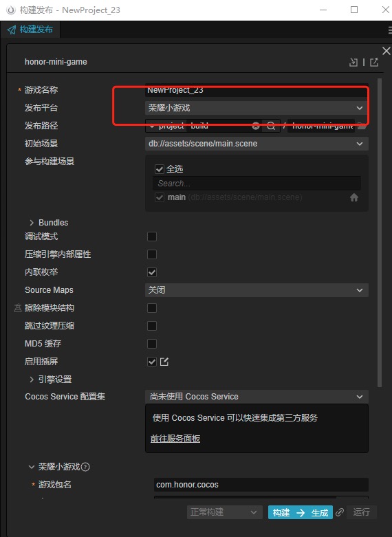Clear the build path with X icon
Viewport: 392px width, 537px height.
256,126
